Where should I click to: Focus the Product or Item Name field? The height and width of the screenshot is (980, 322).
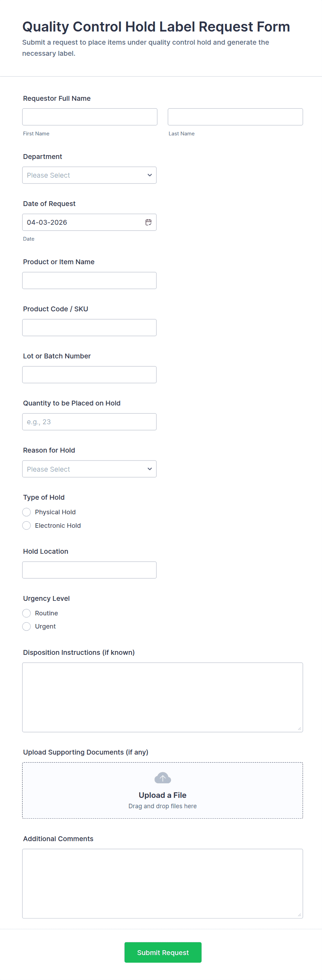(x=89, y=280)
